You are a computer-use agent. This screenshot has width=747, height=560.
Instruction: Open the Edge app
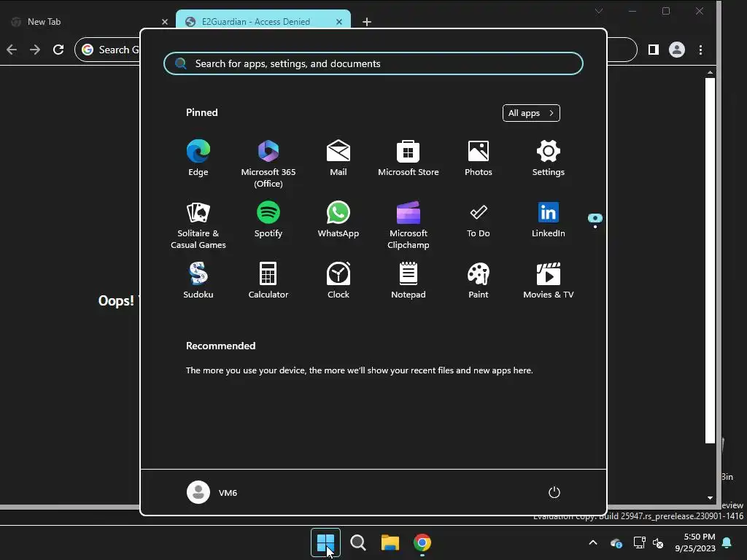coord(198,158)
